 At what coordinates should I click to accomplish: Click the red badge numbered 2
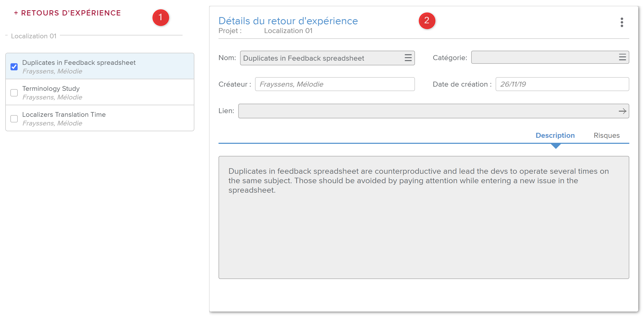coord(427,20)
